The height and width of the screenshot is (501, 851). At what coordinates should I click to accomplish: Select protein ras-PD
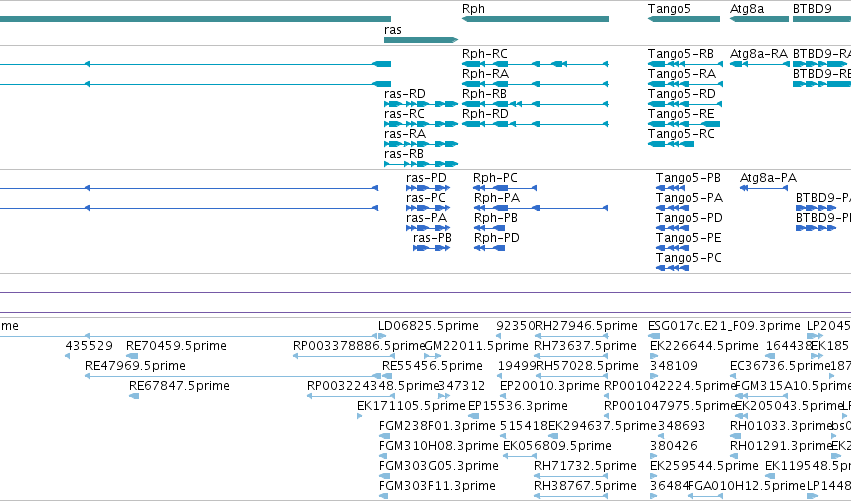pyautogui.click(x=426, y=178)
